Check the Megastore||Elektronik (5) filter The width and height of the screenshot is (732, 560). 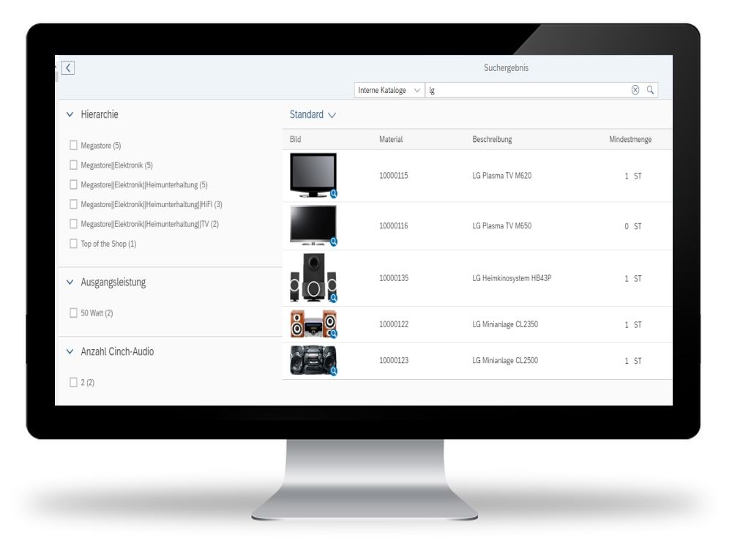(73, 165)
